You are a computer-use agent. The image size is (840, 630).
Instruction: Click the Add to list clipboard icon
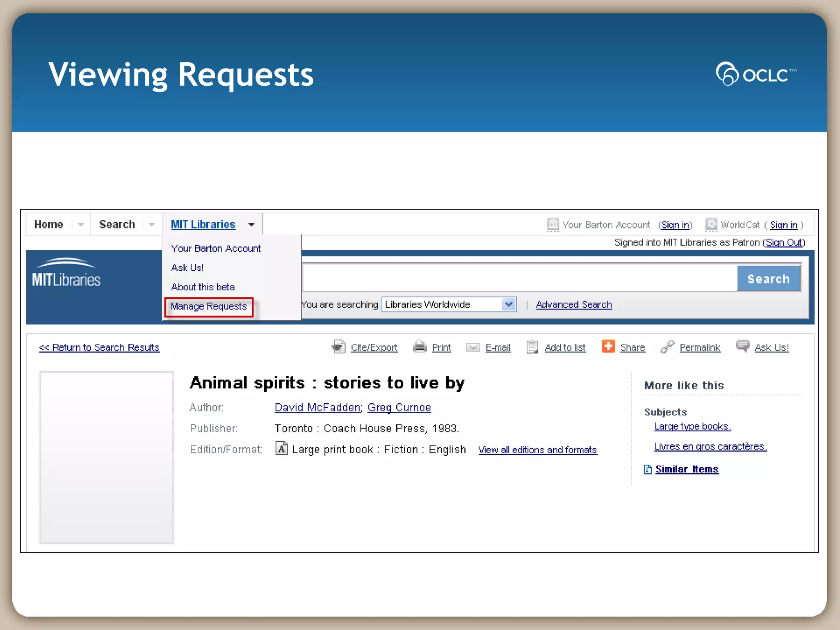point(532,347)
